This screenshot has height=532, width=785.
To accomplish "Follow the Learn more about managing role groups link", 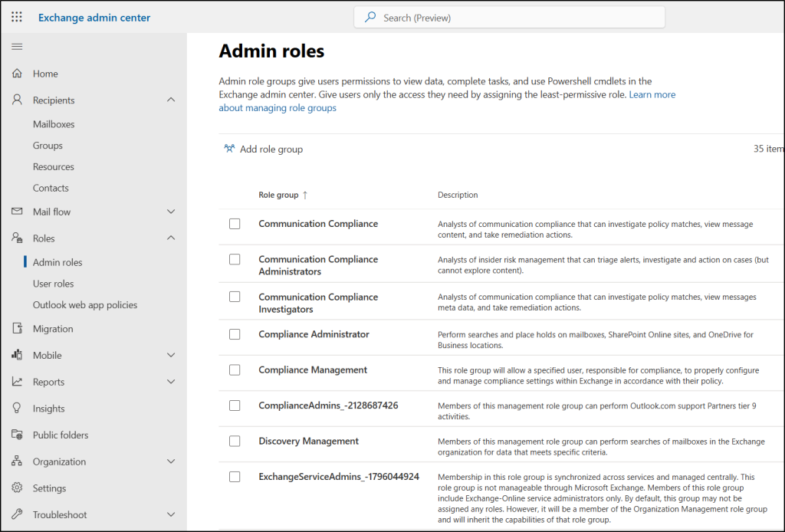I will [x=447, y=101].
